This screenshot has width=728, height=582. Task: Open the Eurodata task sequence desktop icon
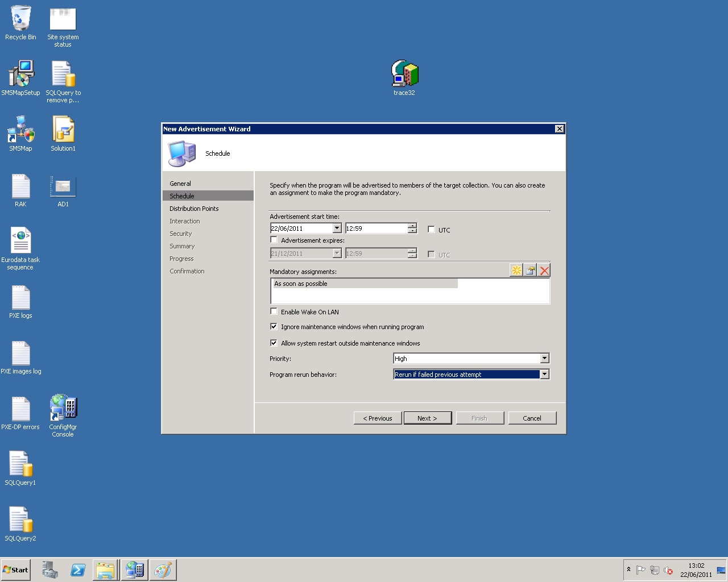click(20, 239)
